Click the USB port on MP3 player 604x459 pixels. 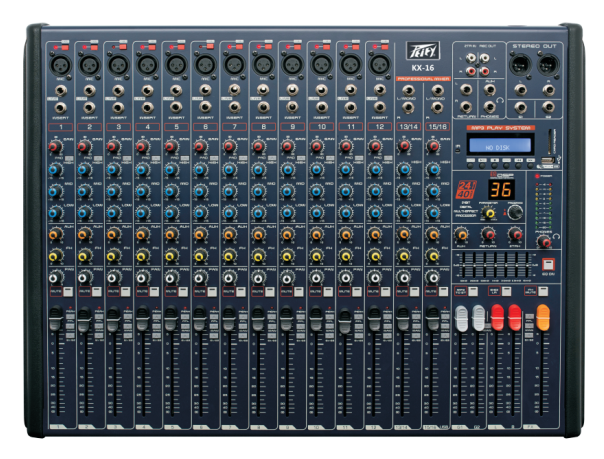click(548, 159)
